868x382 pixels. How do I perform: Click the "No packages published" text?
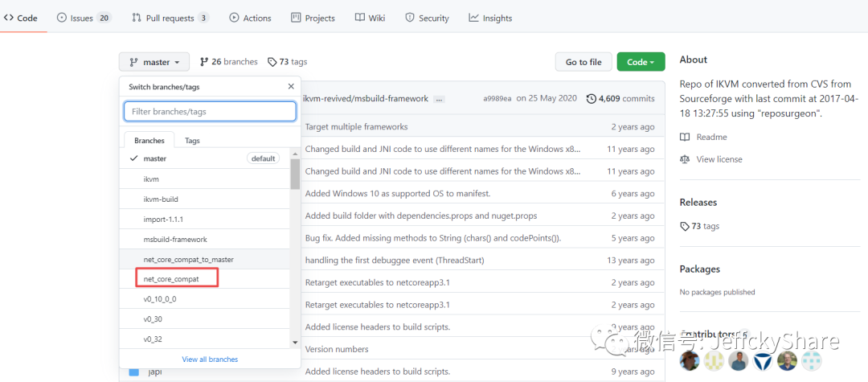717,292
